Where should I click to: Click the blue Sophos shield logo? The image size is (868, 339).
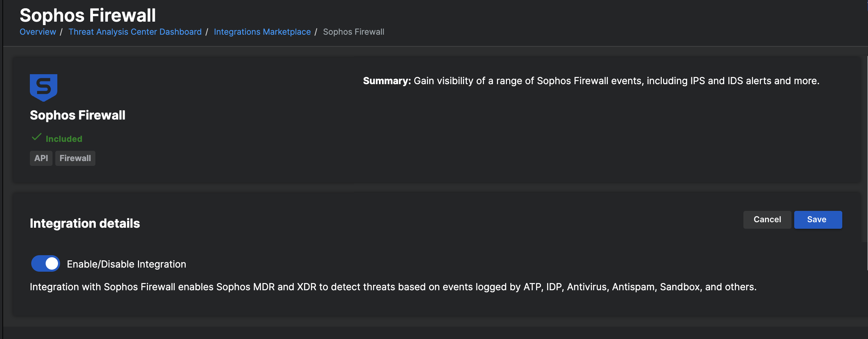click(44, 88)
